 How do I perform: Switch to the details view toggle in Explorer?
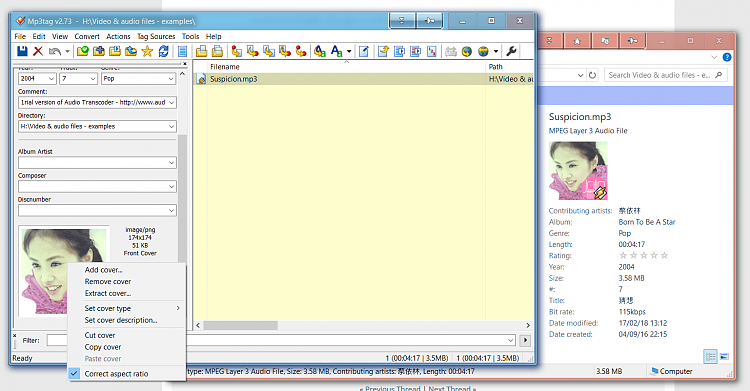[x=710, y=357]
